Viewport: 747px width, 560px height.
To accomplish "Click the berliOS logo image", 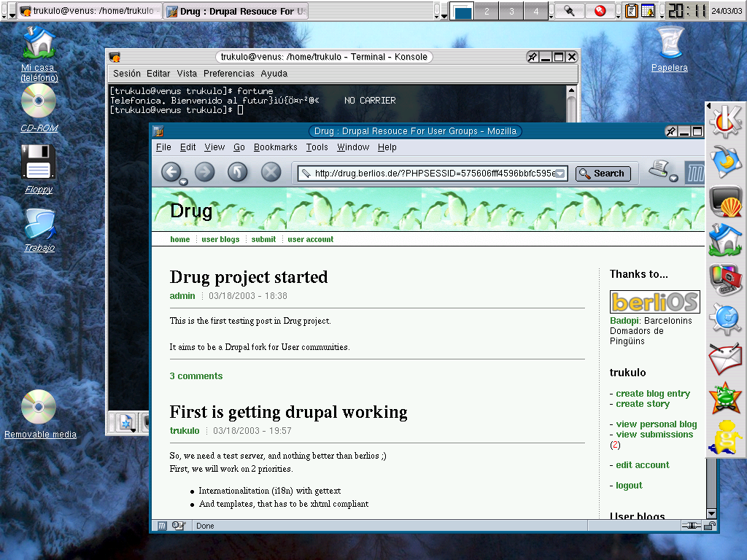I will coord(654,302).
